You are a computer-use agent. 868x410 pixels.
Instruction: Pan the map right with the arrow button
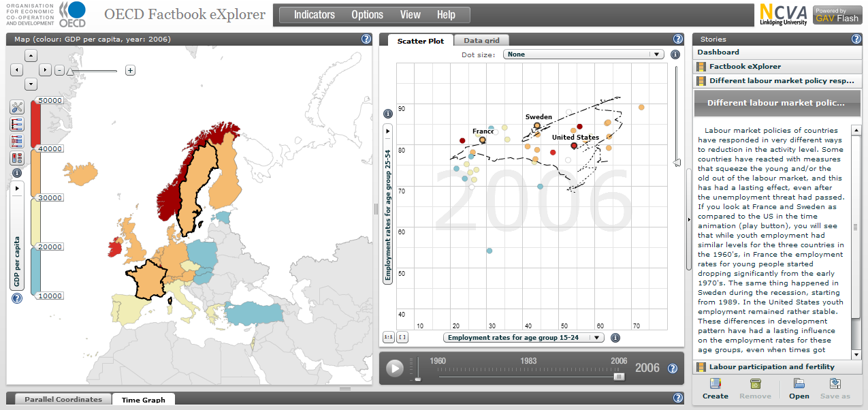pos(45,69)
